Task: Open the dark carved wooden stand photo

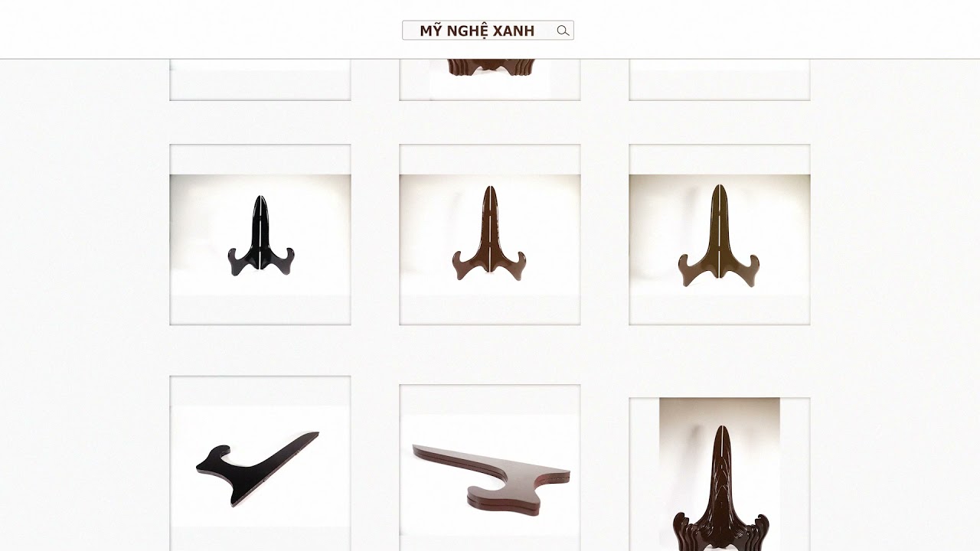Action: pos(720,474)
